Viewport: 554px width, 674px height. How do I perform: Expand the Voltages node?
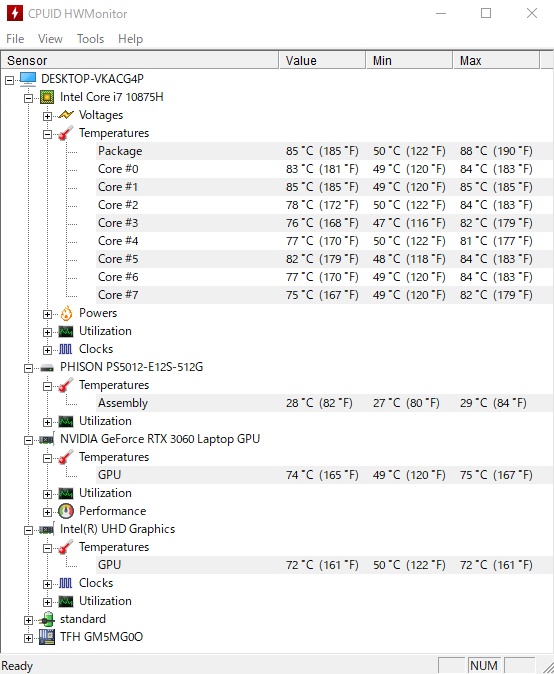click(x=47, y=116)
